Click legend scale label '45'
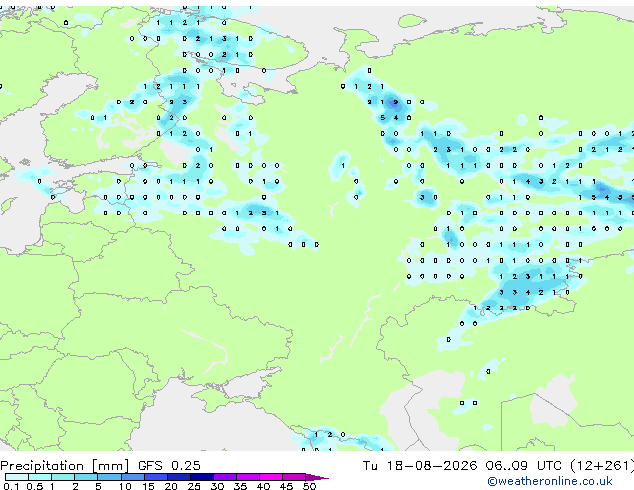This screenshot has width=634, height=490. tap(286, 486)
